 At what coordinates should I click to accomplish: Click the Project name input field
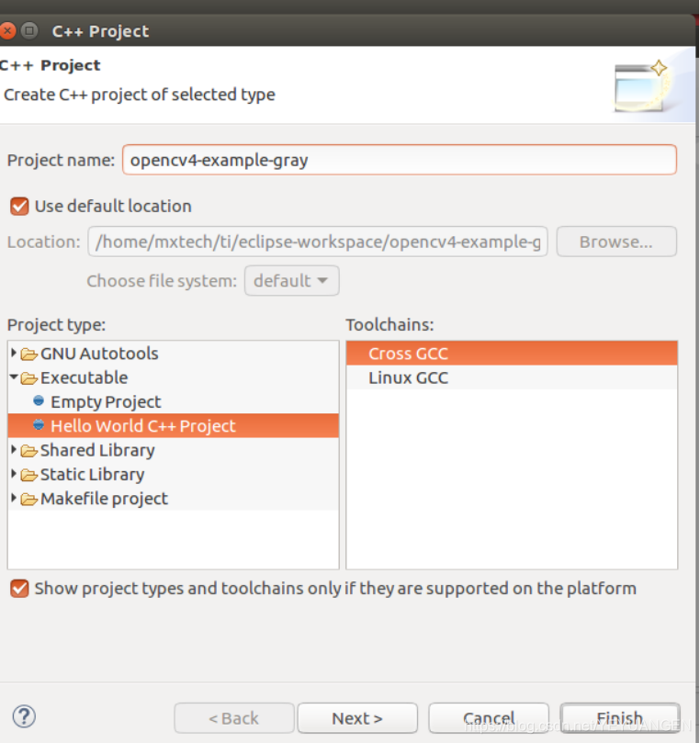tap(399, 160)
